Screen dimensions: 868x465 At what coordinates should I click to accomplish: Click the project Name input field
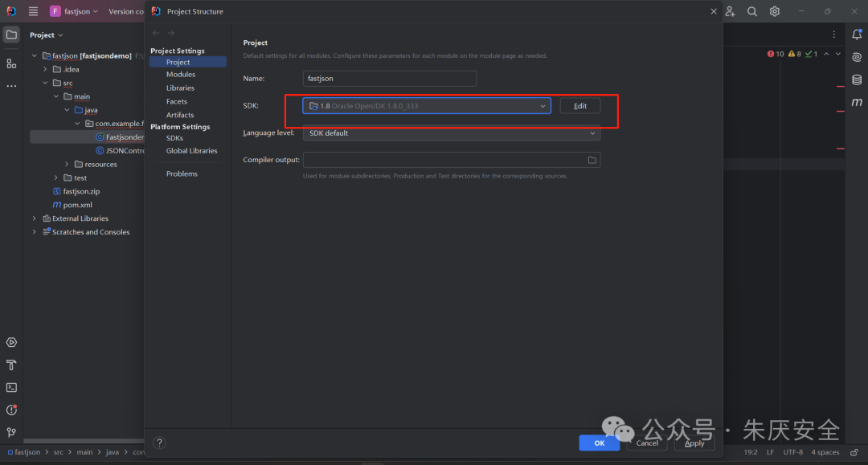[x=390, y=79]
